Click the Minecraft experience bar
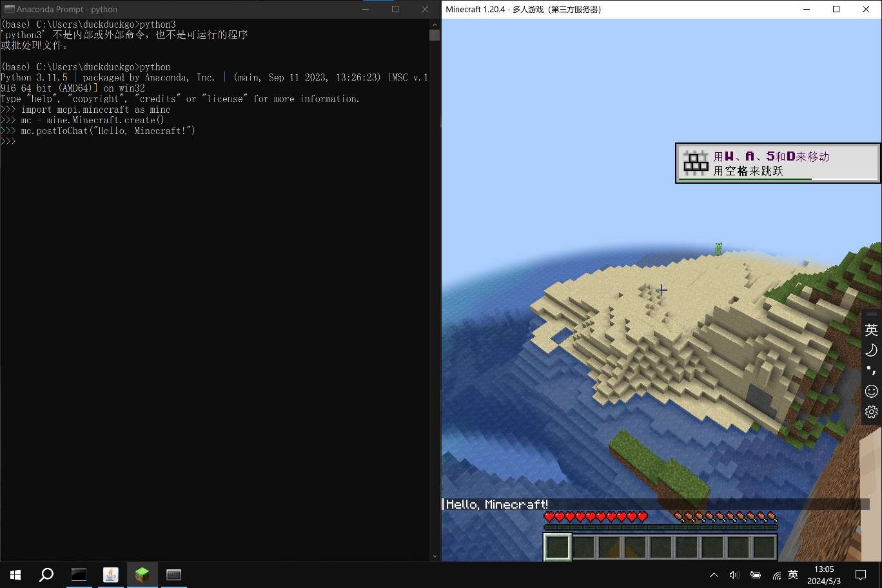The image size is (882, 588). point(661,527)
